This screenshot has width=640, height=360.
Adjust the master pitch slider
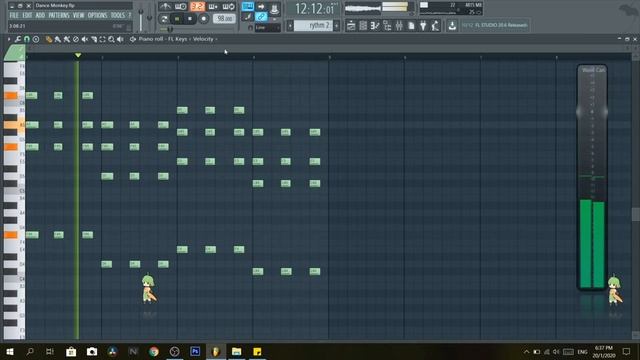(149, 18)
